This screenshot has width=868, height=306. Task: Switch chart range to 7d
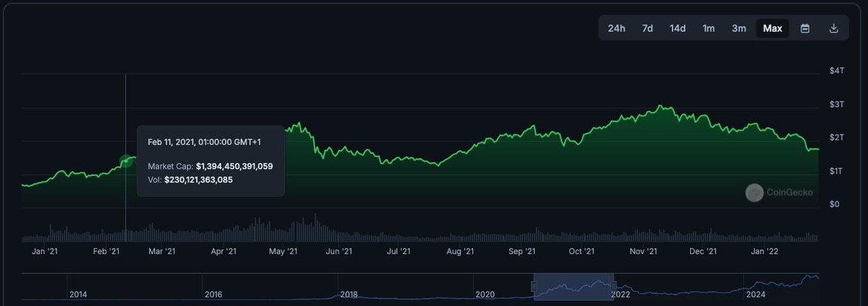click(647, 28)
